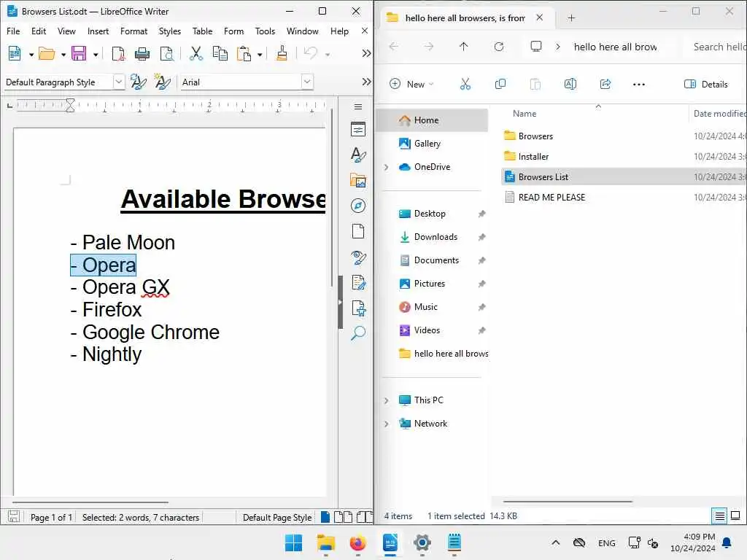This screenshot has height=560, width=747.
Task: Open the Navigator sidebar deck
Action: pyautogui.click(x=358, y=206)
